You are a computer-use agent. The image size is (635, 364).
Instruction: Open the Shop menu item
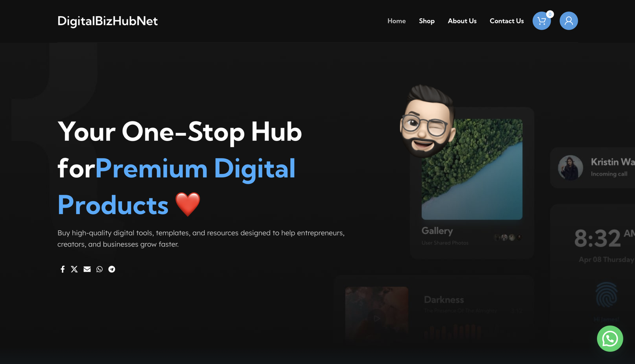(427, 21)
